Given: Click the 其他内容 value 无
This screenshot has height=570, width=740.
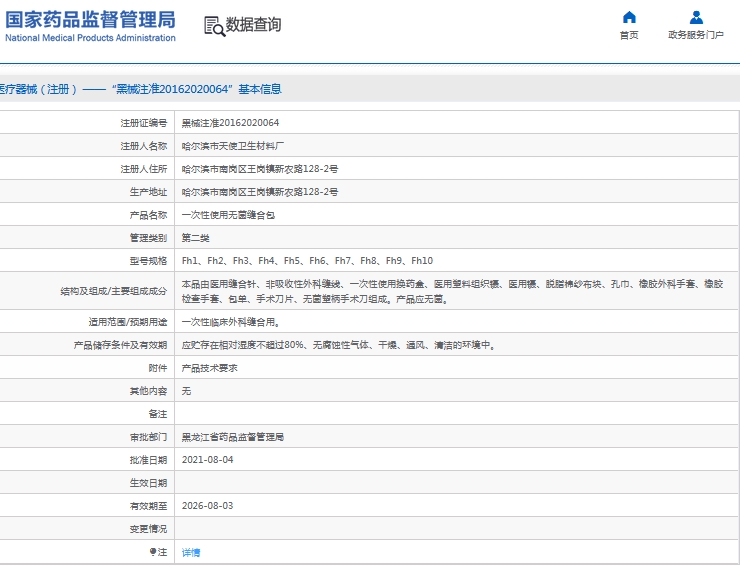Looking at the screenshot, I should click(x=186, y=391).
